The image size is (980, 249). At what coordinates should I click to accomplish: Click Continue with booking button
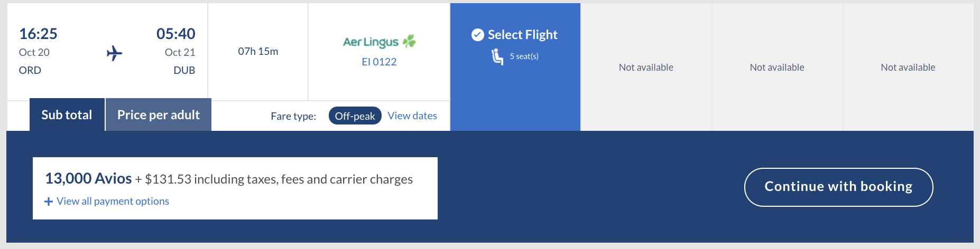(x=838, y=187)
